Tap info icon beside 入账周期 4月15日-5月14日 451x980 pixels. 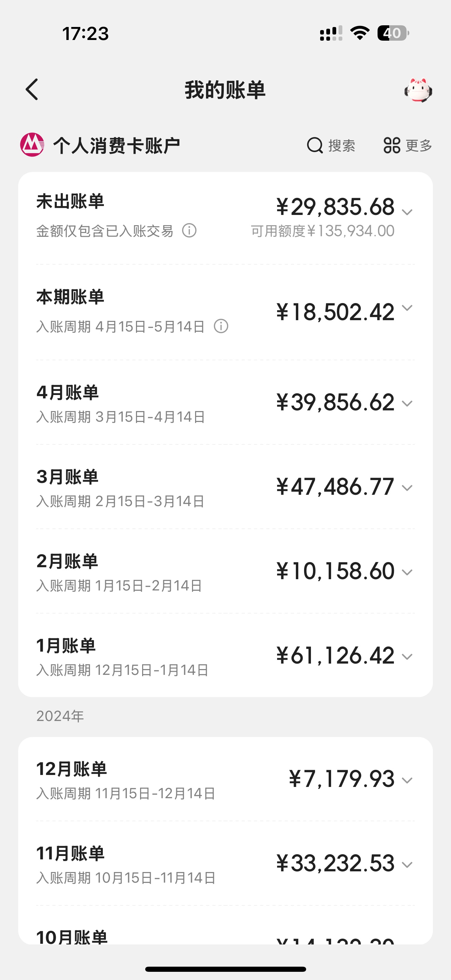[x=221, y=326]
